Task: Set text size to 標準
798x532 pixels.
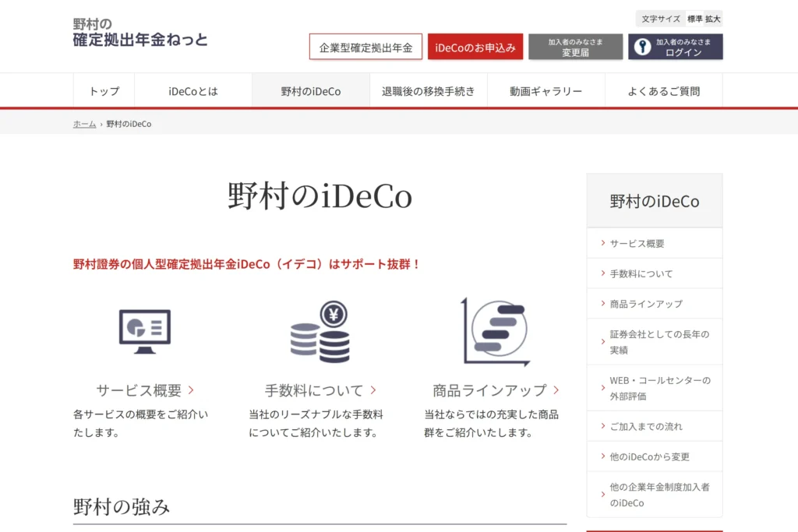Action: coord(694,19)
